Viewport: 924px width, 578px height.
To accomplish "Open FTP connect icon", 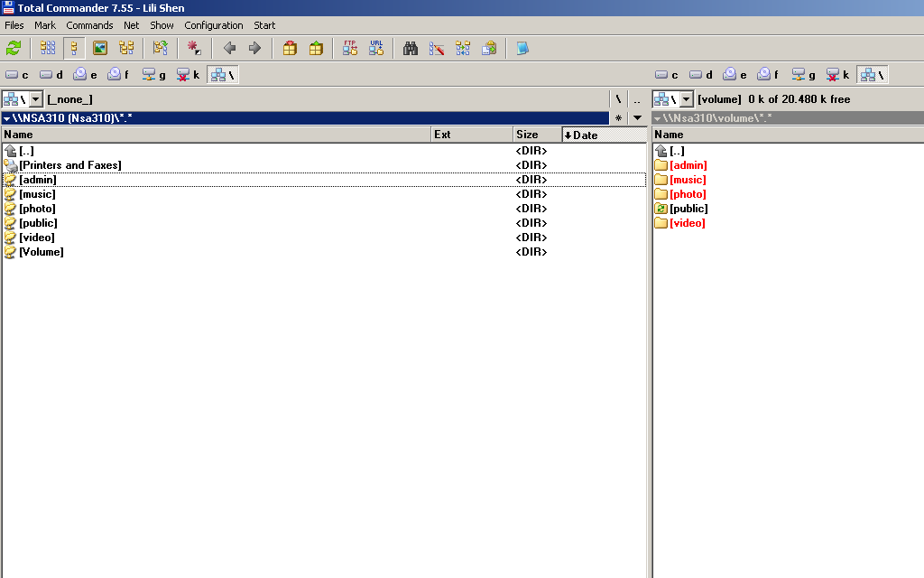I will (x=350, y=49).
